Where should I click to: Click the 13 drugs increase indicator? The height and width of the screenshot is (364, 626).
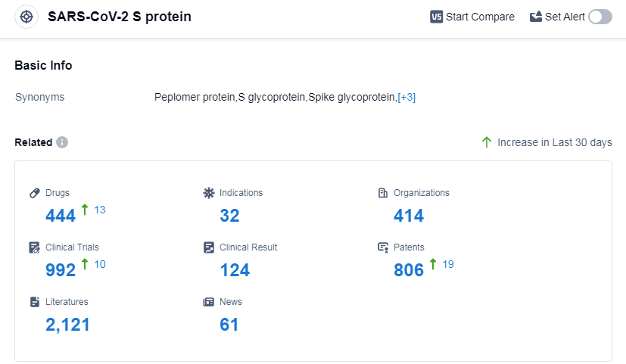(99, 210)
